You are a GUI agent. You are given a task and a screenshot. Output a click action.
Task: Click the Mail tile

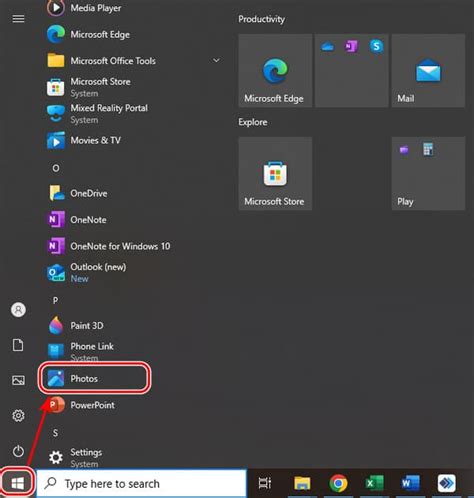428,70
